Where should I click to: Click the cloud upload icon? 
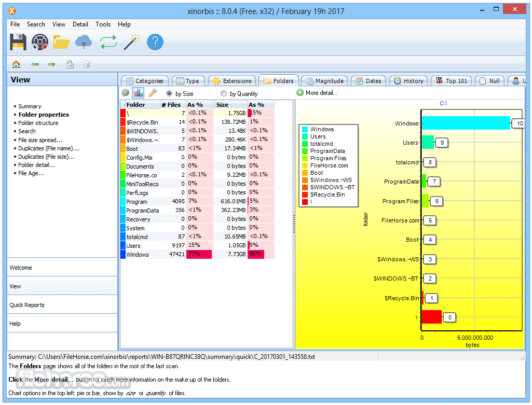84,42
